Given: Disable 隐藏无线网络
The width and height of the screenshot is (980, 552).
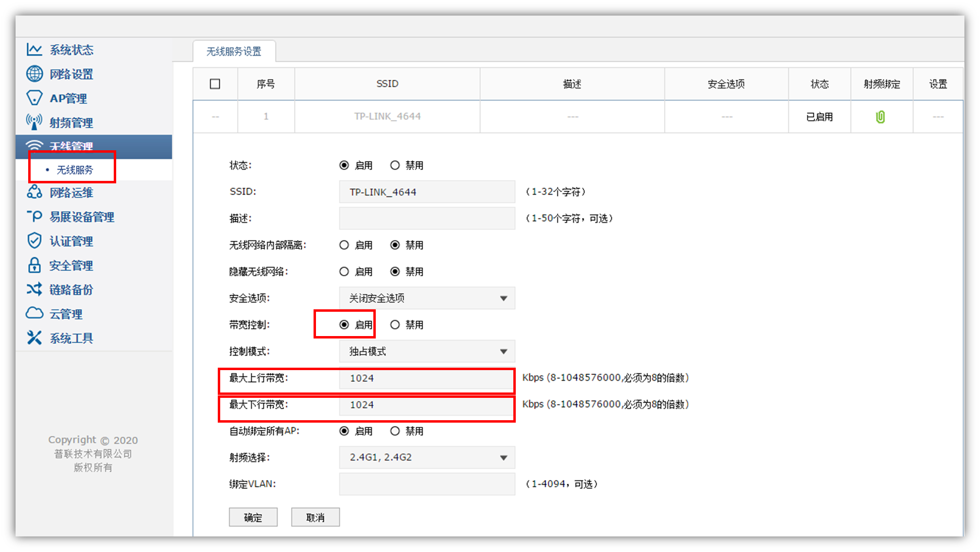Looking at the screenshot, I should coord(395,271).
